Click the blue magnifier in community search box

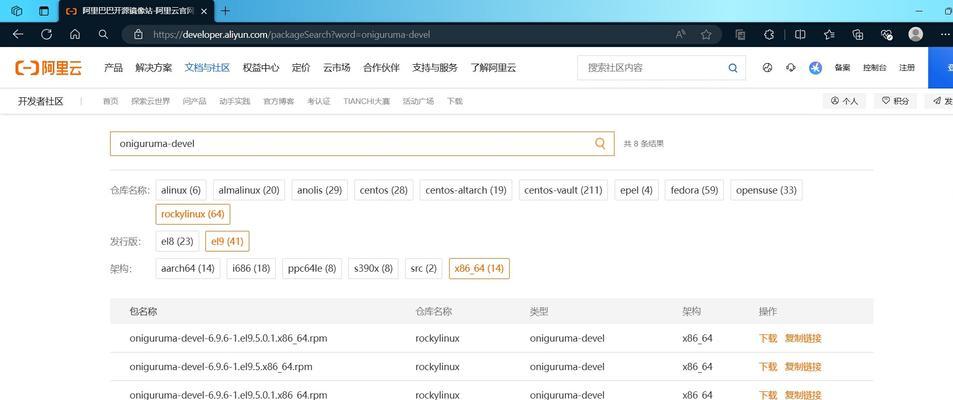pos(733,68)
